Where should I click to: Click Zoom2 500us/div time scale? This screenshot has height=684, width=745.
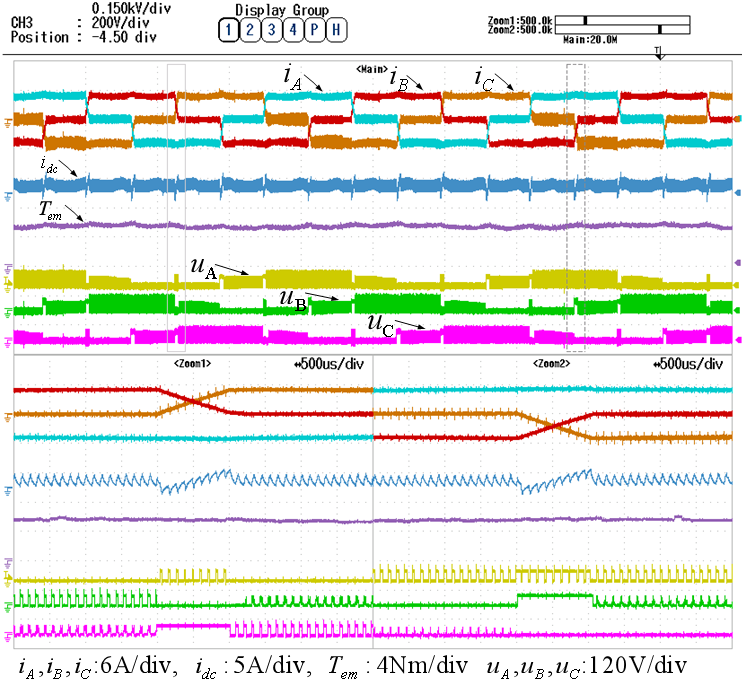[687, 364]
